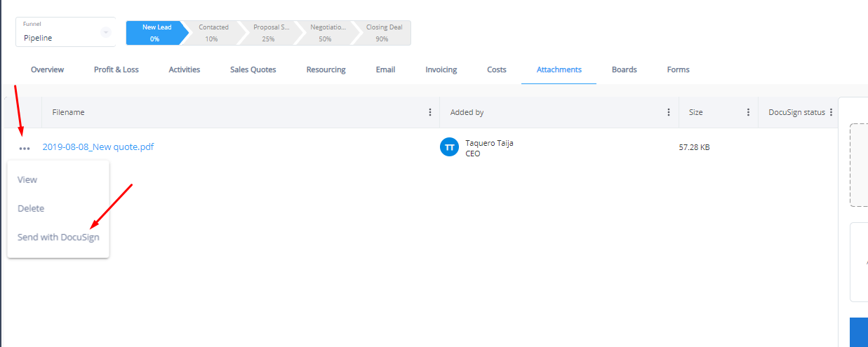Click the TT user avatar
This screenshot has height=347, width=868.
[449, 148]
